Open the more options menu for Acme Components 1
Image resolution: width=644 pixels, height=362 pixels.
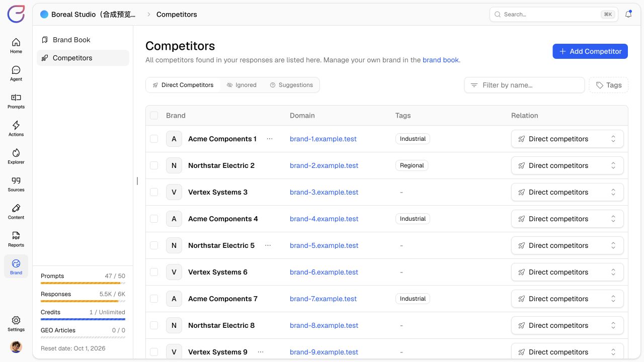(x=270, y=139)
